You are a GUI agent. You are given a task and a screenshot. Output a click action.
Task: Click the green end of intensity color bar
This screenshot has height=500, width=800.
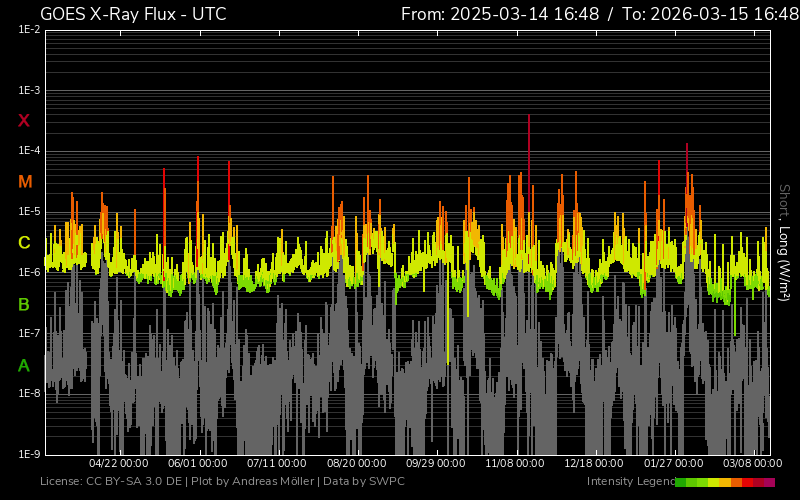[681, 482]
